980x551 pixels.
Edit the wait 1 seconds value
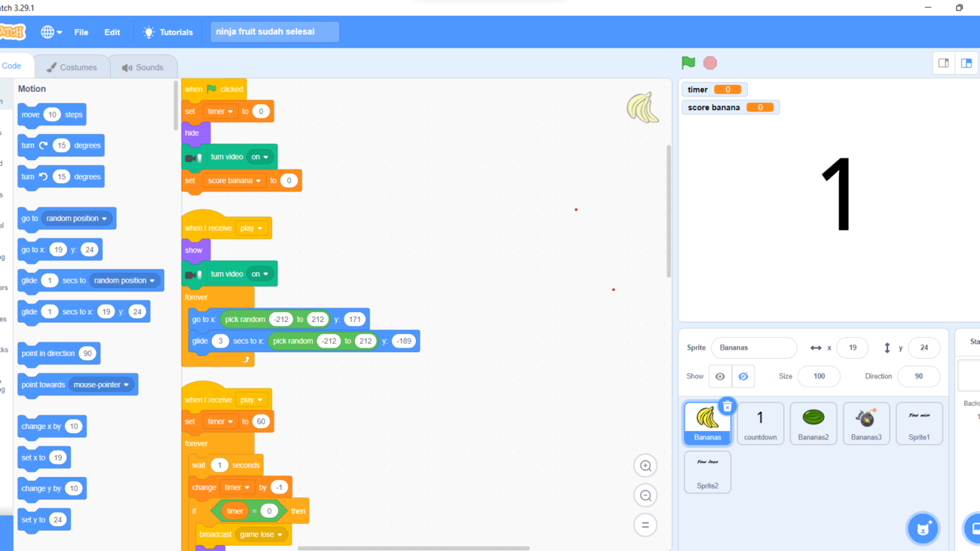coord(219,466)
